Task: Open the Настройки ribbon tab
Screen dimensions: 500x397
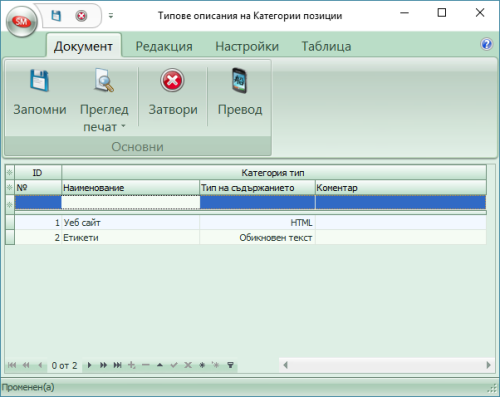Action: coord(247,46)
